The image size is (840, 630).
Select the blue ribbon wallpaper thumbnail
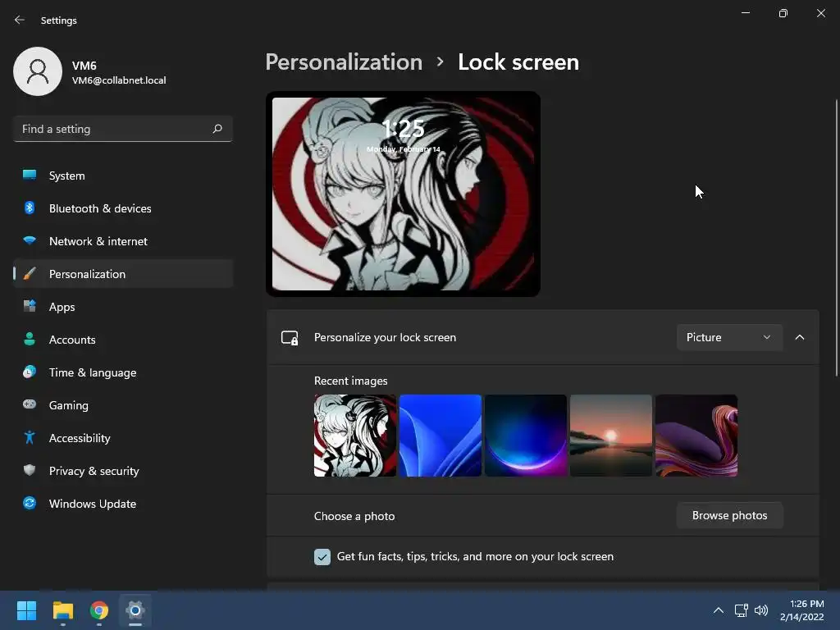(440, 436)
